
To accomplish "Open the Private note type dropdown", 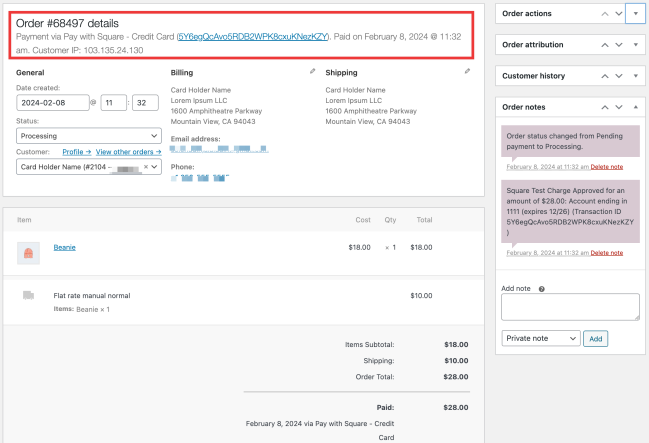I will click(x=540, y=339).
